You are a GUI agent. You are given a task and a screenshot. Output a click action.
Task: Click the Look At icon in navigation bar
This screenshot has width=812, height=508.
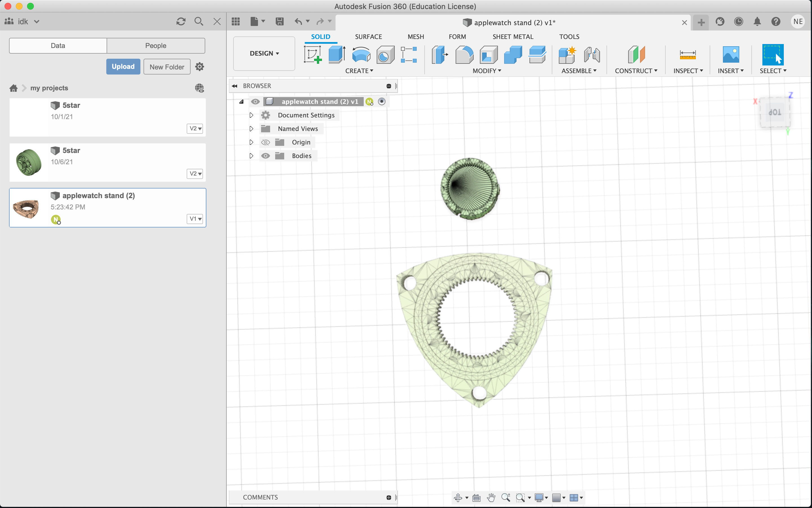tap(476, 498)
